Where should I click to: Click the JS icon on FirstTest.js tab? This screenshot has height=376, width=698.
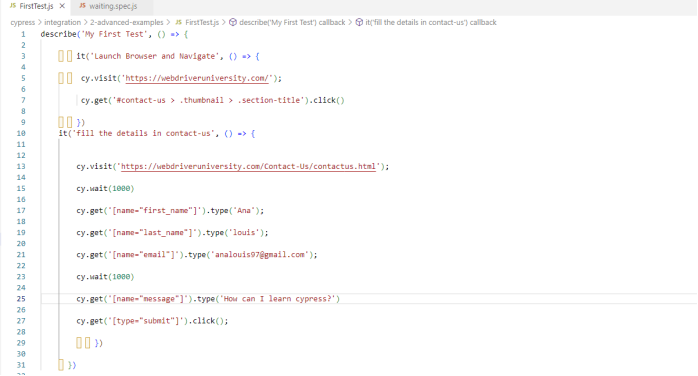pyautogui.click(x=13, y=6)
